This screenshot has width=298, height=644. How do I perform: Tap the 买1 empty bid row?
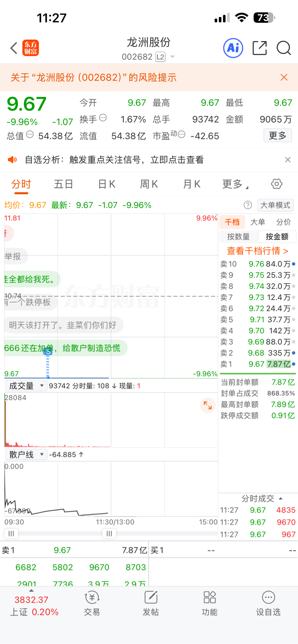(223, 550)
